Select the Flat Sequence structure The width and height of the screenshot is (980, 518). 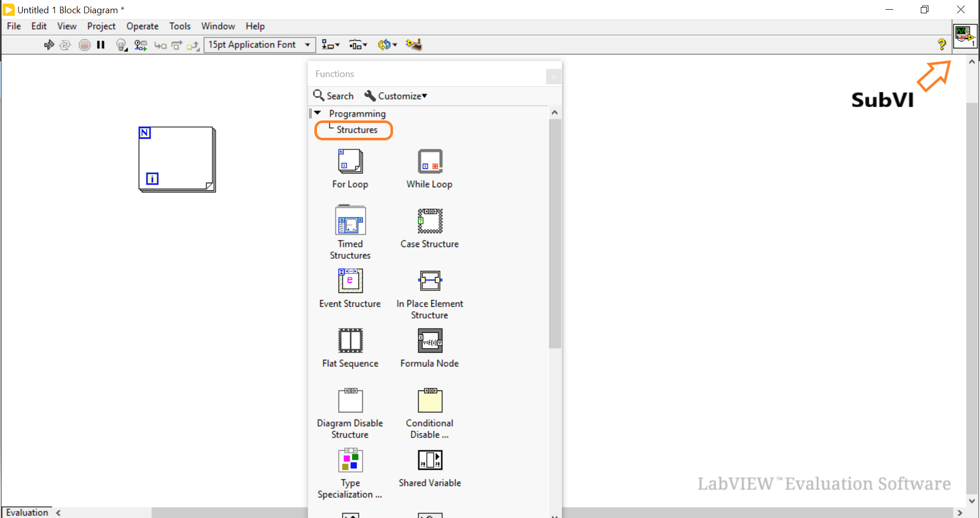point(350,340)
